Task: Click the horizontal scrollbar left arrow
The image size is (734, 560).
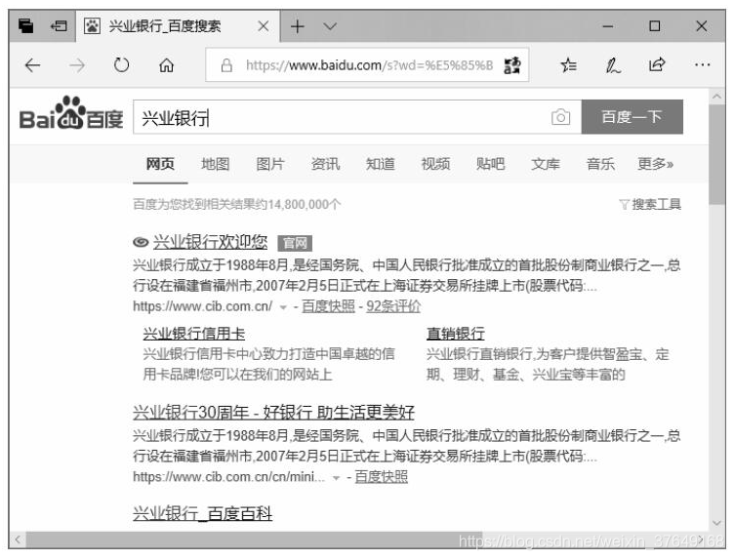Action: pos(18,540)
